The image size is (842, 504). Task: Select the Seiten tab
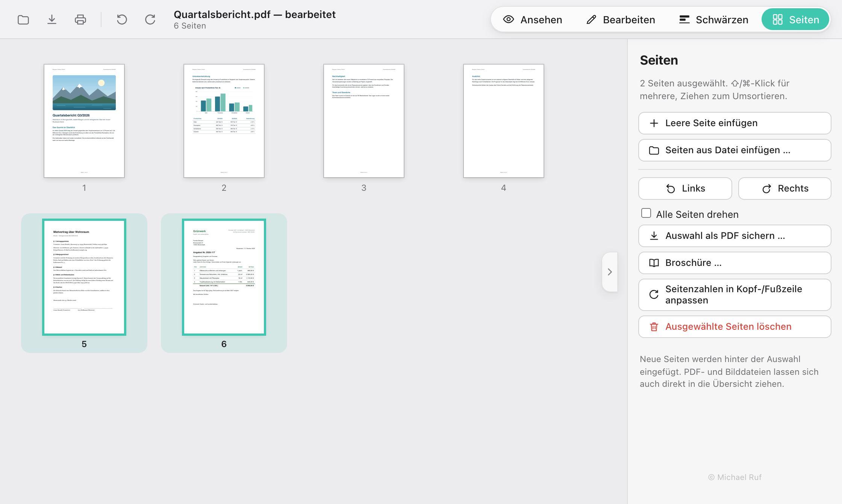[x=795, y=20]
